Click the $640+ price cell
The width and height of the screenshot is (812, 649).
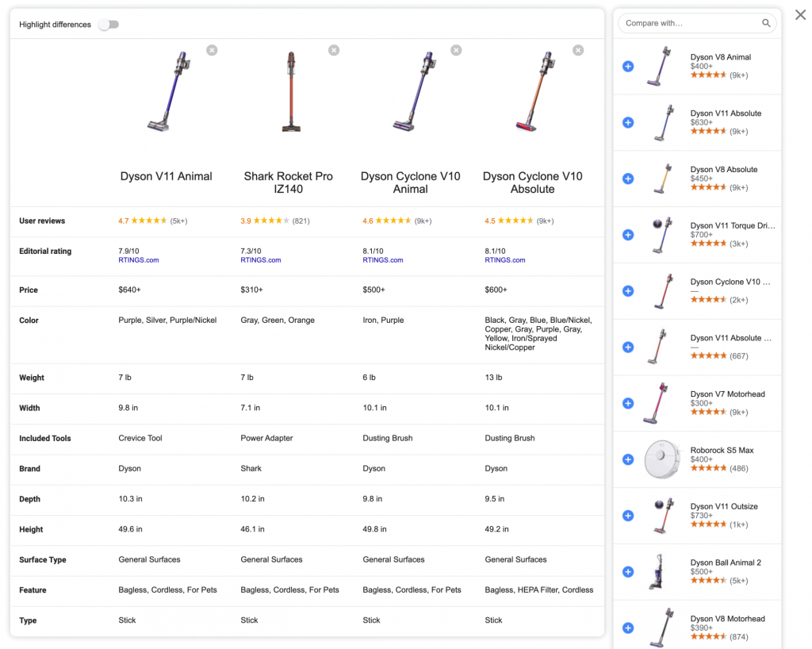point(129,290)
